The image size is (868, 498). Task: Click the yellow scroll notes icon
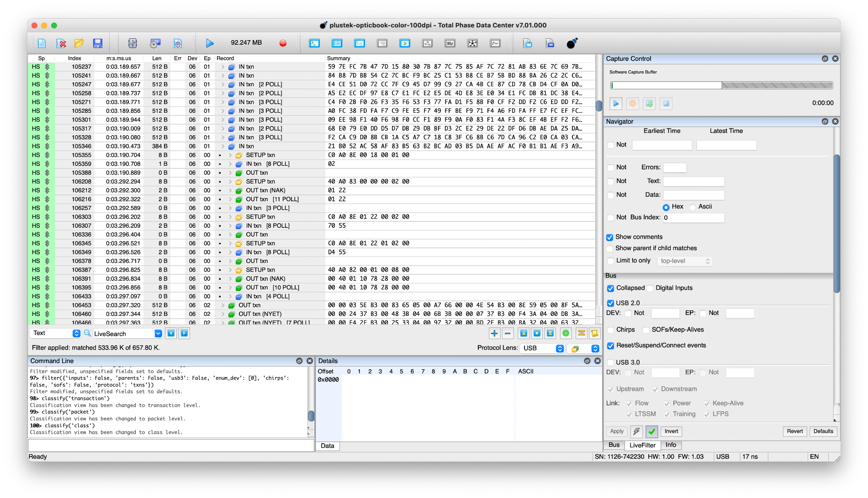pos(595,334)
